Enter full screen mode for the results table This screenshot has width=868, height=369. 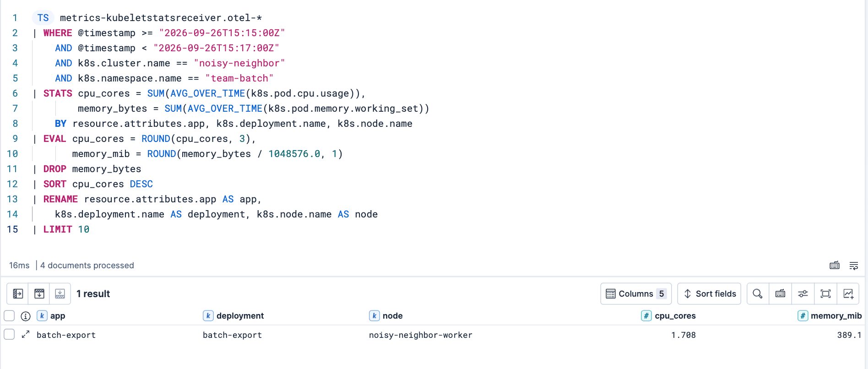pos(825,294)
